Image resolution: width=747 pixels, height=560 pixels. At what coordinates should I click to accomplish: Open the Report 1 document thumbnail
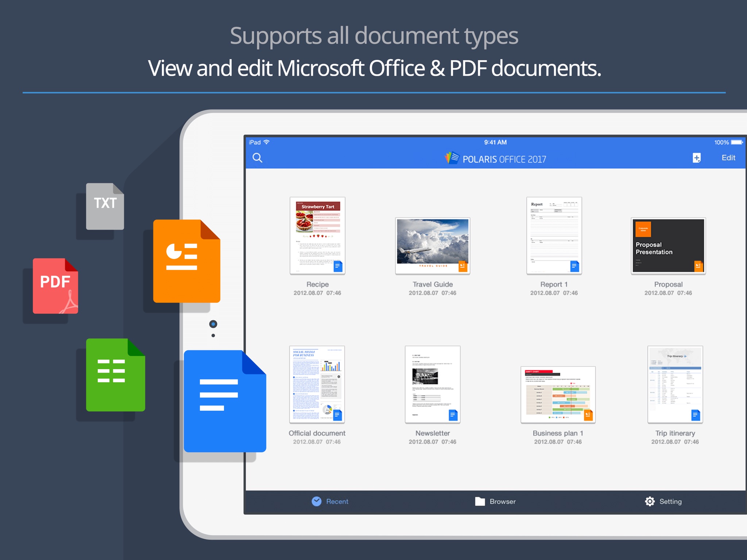click(554, 236)
